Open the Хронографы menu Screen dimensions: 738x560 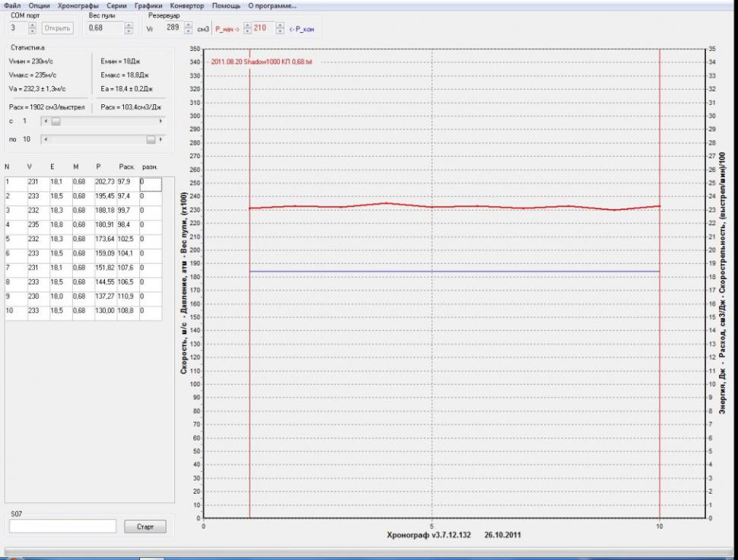tap(78, 5)
